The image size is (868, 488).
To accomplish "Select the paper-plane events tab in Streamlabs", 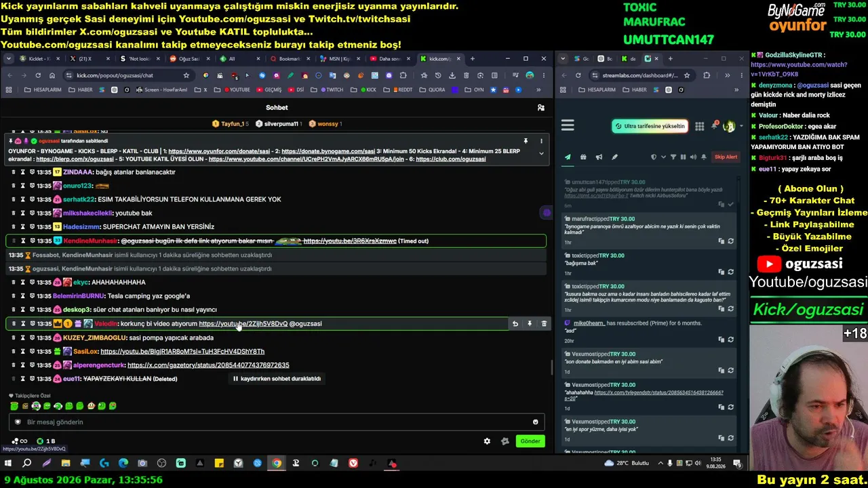I will point(568,157).
